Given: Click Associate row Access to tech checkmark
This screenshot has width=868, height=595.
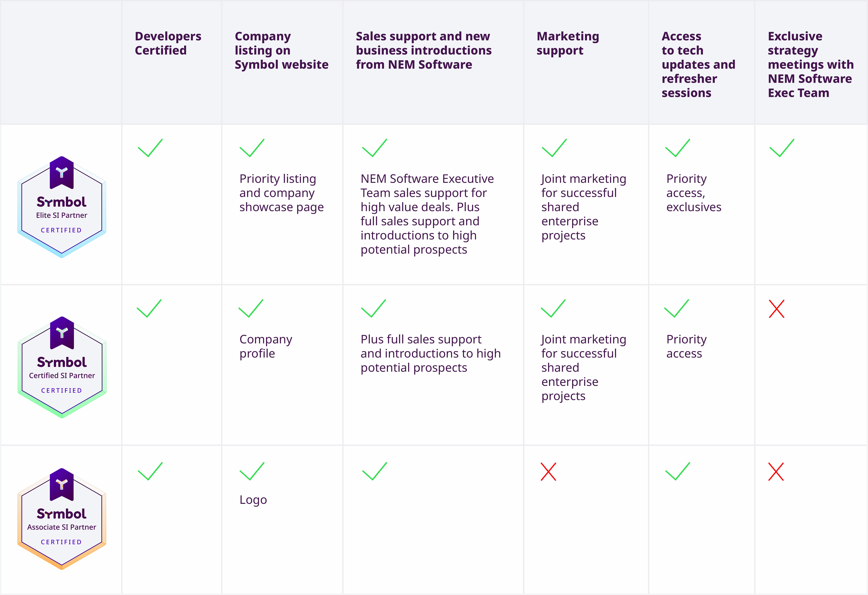Looking at the screenshot, I should click(678, 471).
